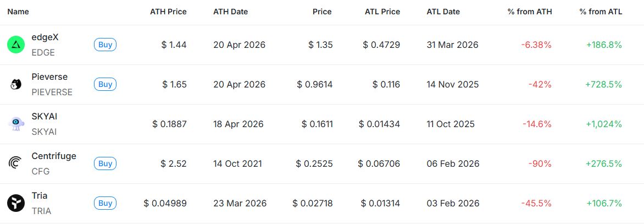
Task: Sort by % from ATH header
Action: pyautogui.click(x=530, y=12)
